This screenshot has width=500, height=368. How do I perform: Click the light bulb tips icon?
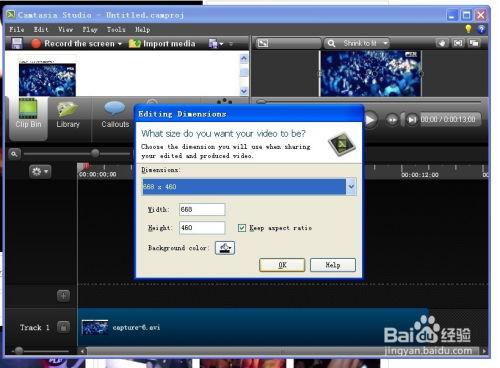[468, 29]
